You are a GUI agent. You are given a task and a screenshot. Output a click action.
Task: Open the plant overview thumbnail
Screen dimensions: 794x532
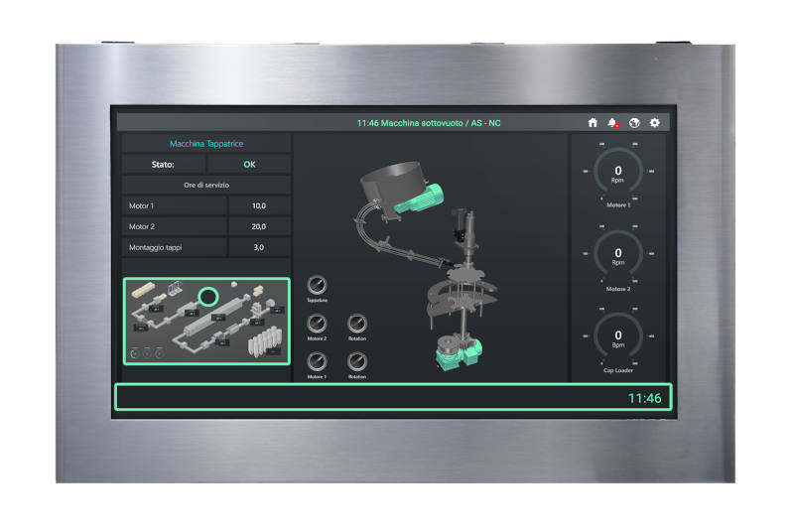click(x=206, y=321)
